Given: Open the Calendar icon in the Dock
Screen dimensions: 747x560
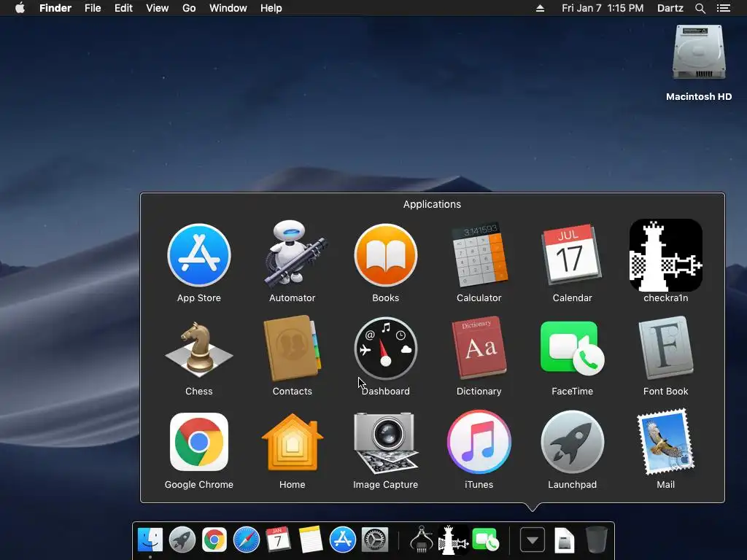Looking at the screenshot, I should (x=278, y=540).
